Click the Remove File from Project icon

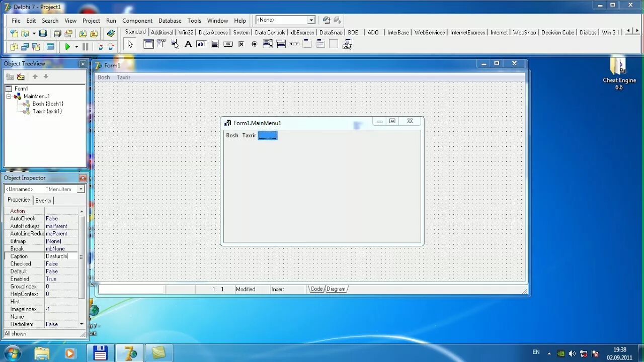pos(94,34)
